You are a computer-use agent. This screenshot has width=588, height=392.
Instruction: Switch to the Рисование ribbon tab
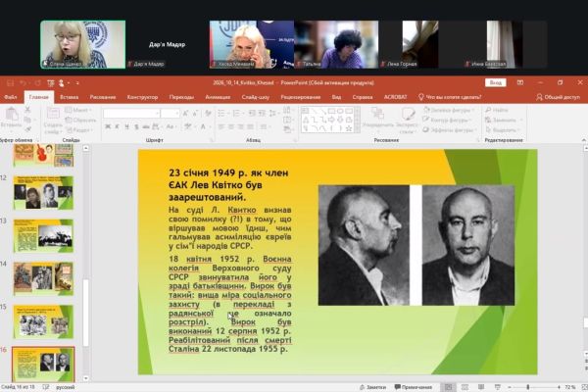102,97
